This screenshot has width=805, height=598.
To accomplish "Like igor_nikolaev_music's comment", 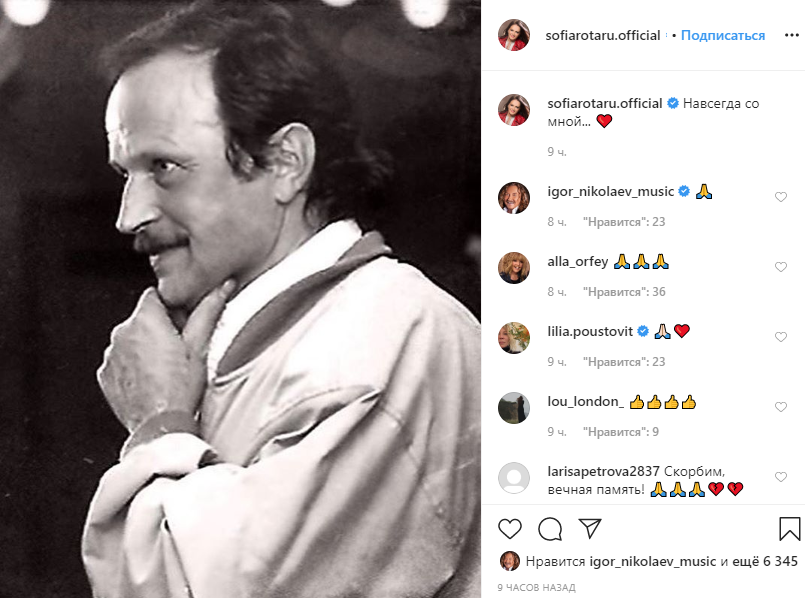I will pos(781,197).
